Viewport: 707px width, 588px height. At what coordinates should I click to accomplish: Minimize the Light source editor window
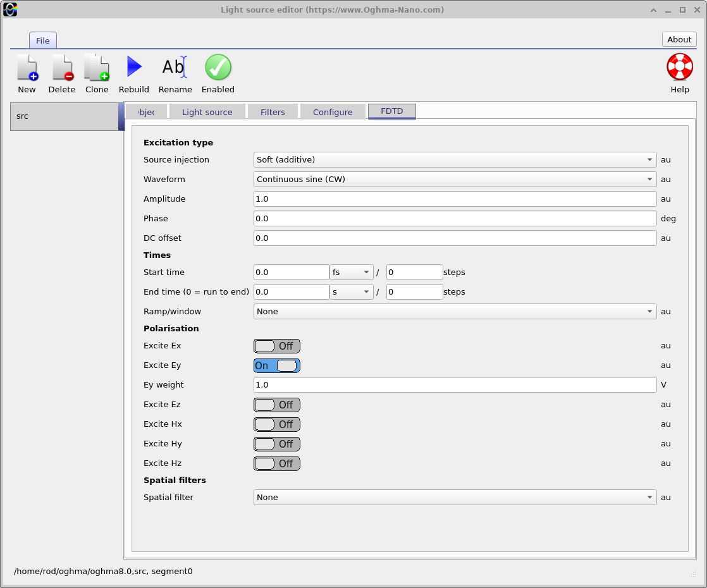(x=668, y=10)
